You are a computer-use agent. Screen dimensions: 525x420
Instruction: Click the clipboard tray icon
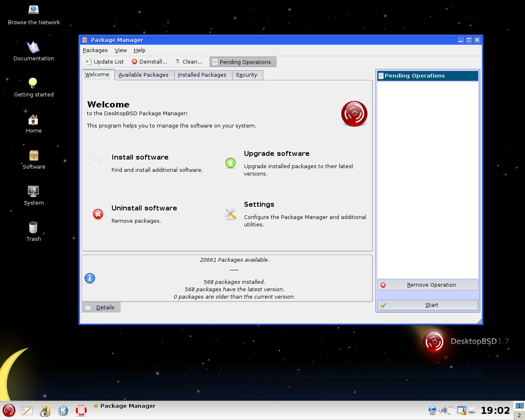point(452,410)
